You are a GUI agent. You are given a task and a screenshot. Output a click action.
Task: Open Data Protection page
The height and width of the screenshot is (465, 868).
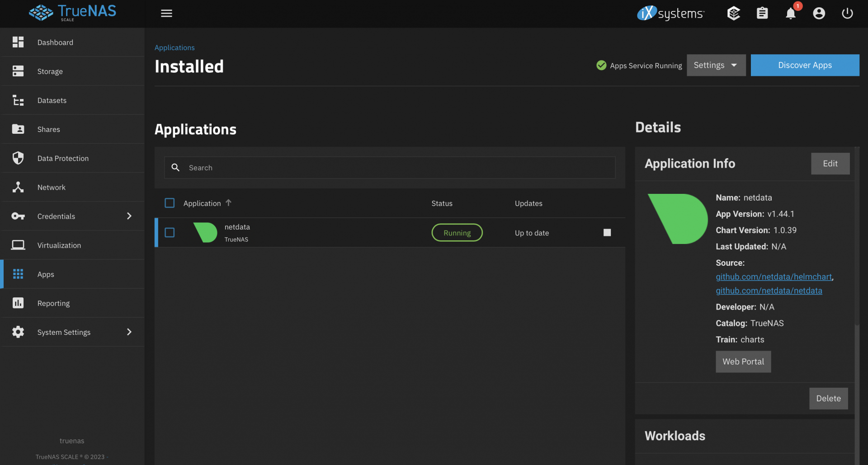coord(72,158)
